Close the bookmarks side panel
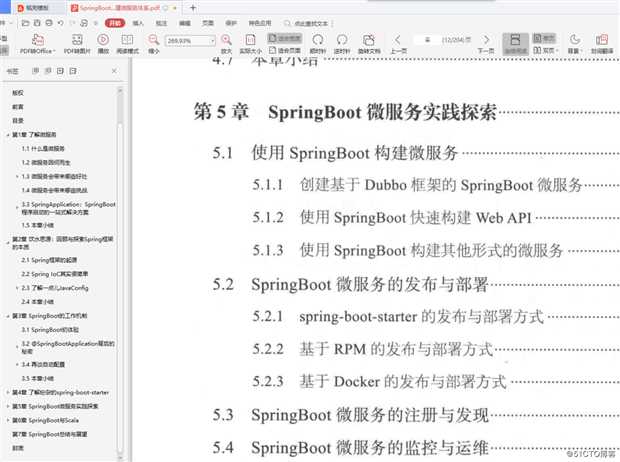The image size is (620, 462). click(114, 71)
